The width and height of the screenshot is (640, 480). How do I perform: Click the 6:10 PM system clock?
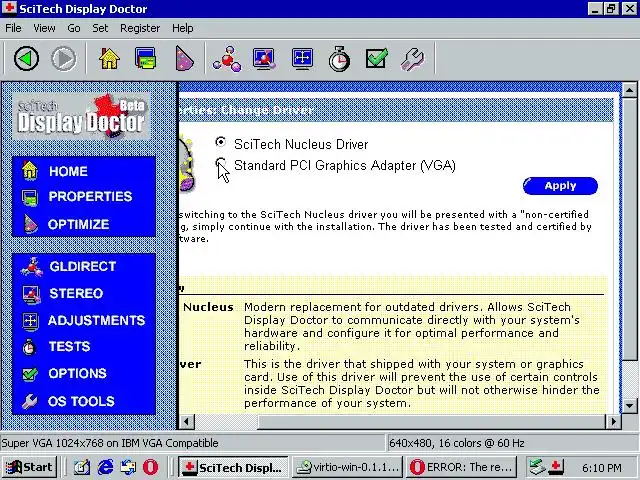(601, 467)
